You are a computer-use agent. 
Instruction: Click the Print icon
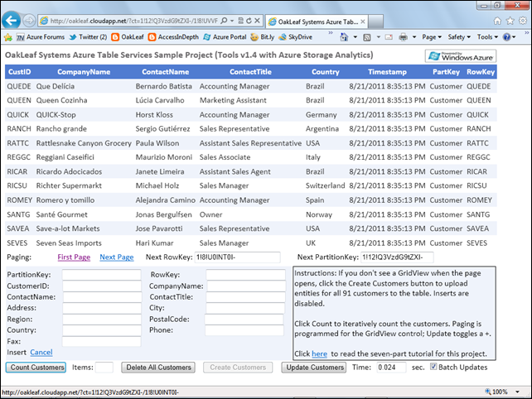pyautogui.click(x=403, y=37)
